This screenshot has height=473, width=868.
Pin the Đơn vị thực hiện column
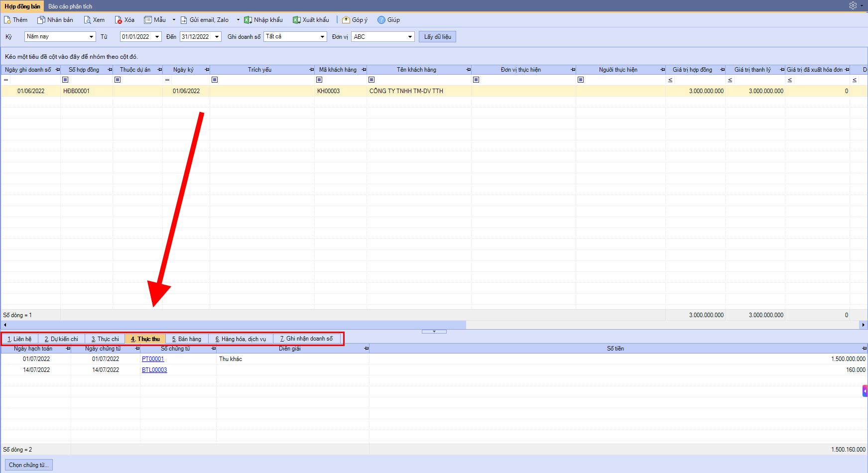pyautogui.click(x=573, y=70)
